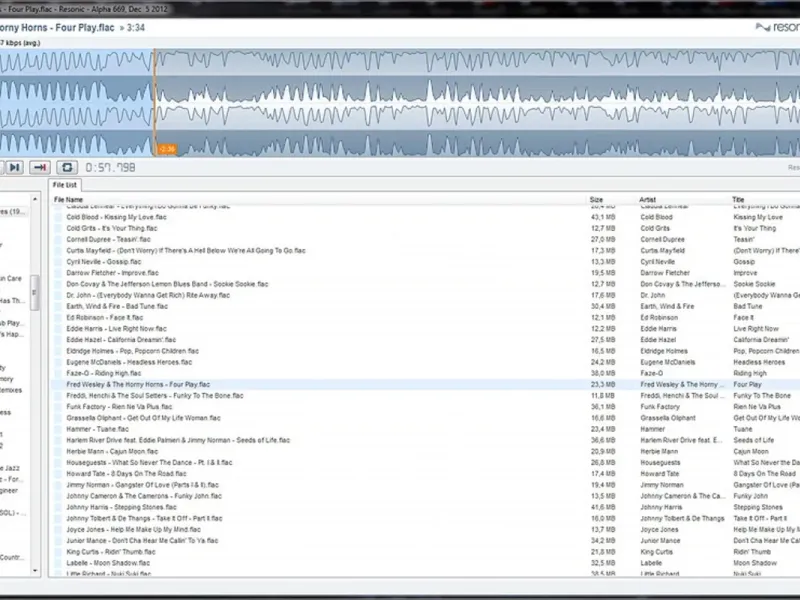Click file icon beside Ed Robinson - Face It
800x600 pixels.
click(58, 317)
